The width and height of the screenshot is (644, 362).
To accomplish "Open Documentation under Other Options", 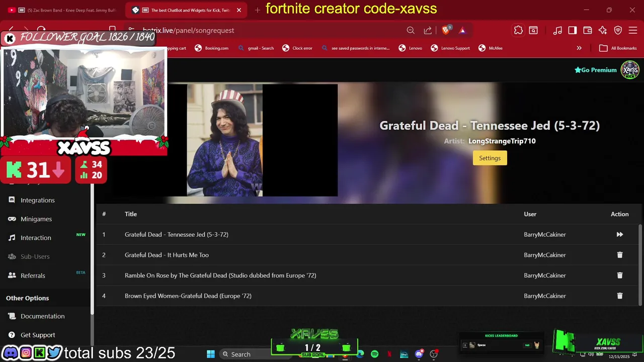I will (x=42, y=316).
